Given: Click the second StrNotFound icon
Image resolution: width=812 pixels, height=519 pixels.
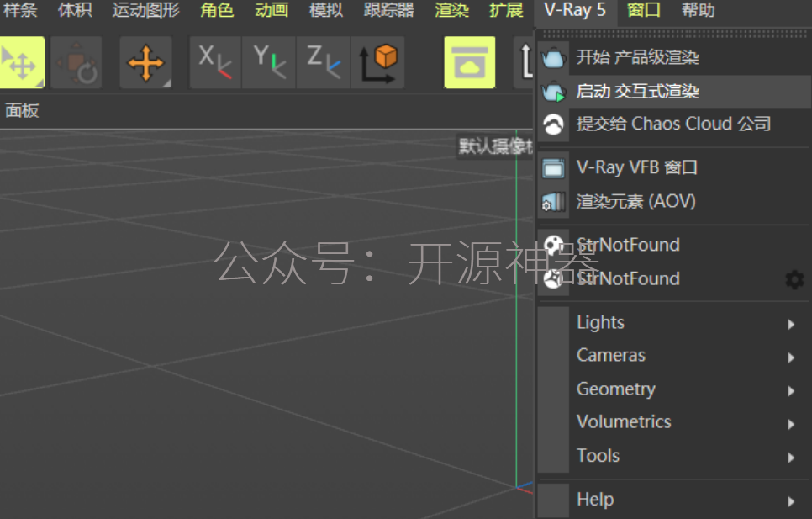Looking at the screenshot, I should [553, 278].
